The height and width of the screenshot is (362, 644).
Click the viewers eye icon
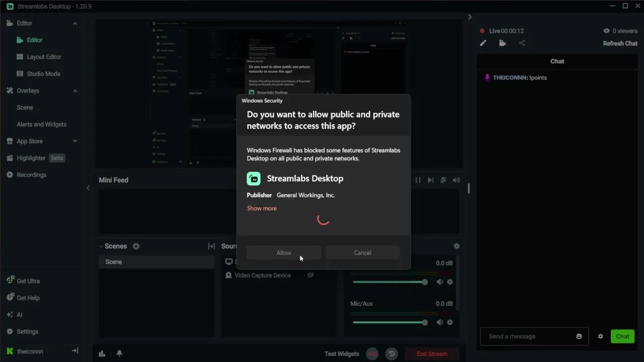click(x=607, y=31)
